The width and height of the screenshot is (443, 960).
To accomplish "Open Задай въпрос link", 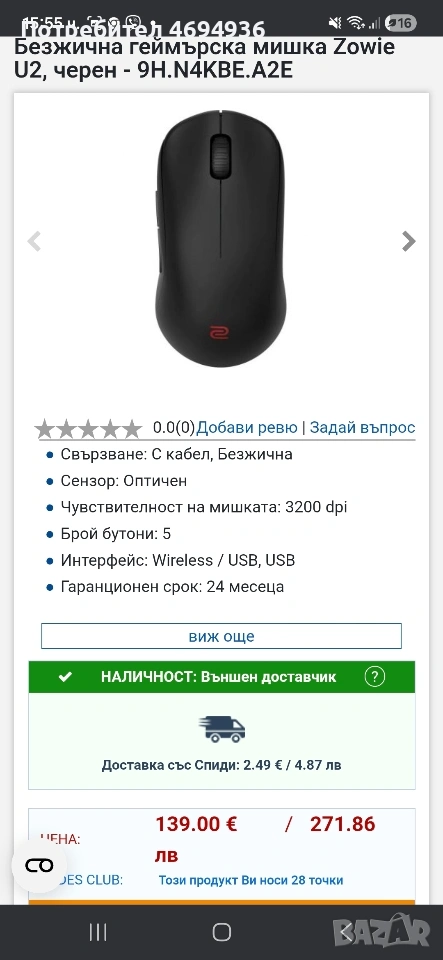I will [x=362, y=427].
